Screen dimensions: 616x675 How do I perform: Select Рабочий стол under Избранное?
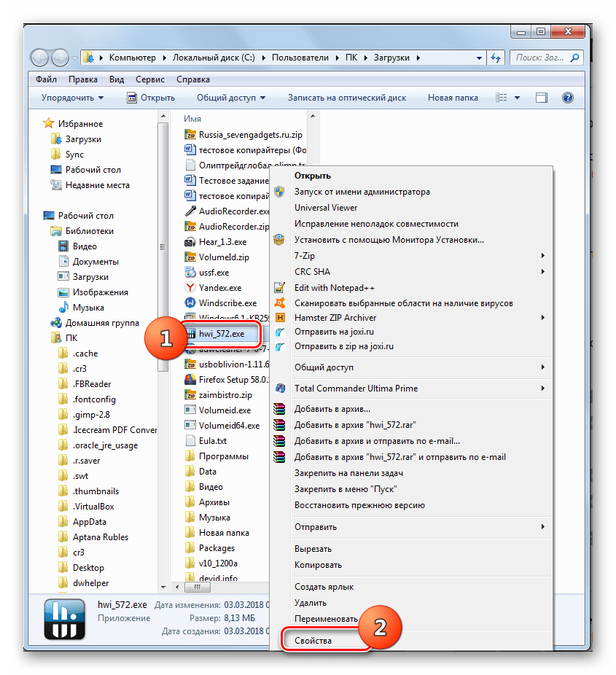93,170
